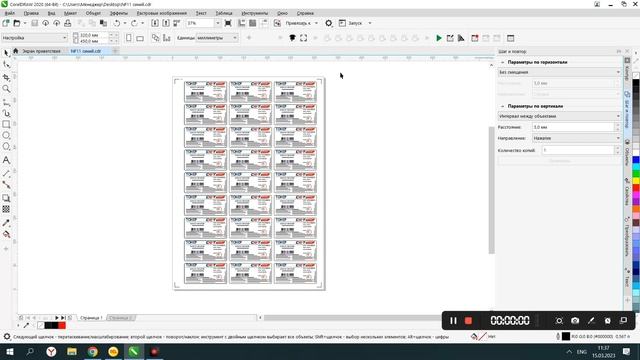Select the Interactive Fill tool
This screenshot has width=640, height=360.
coord(6,234)
